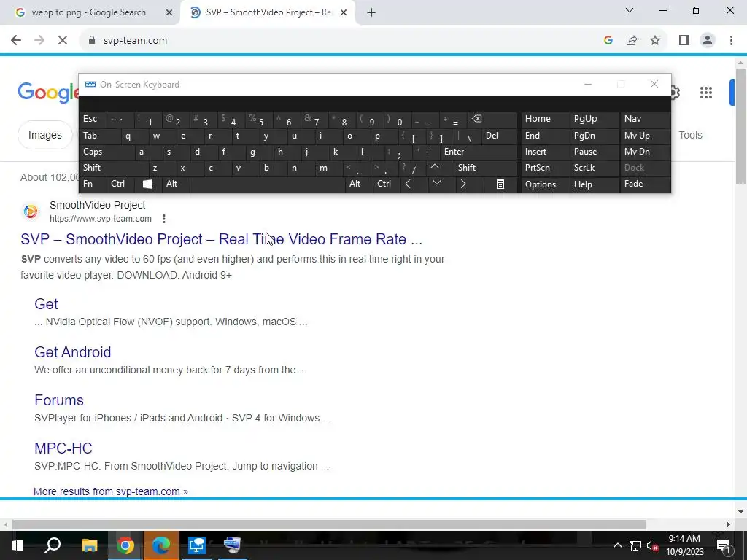Click the Chrome back arrow

click(x=16, y=41)
